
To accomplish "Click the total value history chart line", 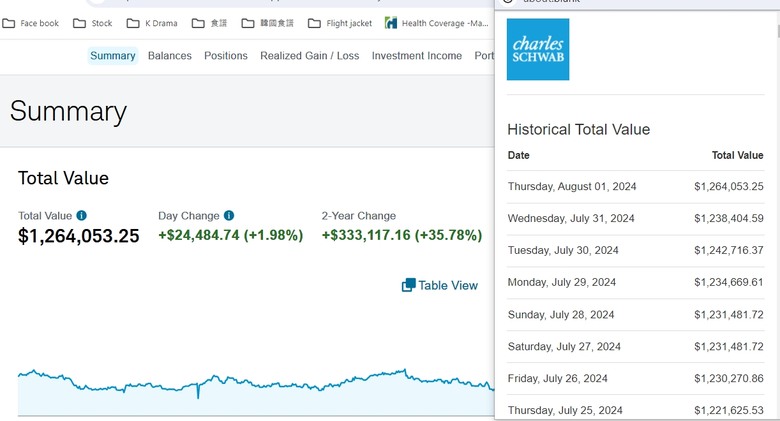I will click(256, 383).
